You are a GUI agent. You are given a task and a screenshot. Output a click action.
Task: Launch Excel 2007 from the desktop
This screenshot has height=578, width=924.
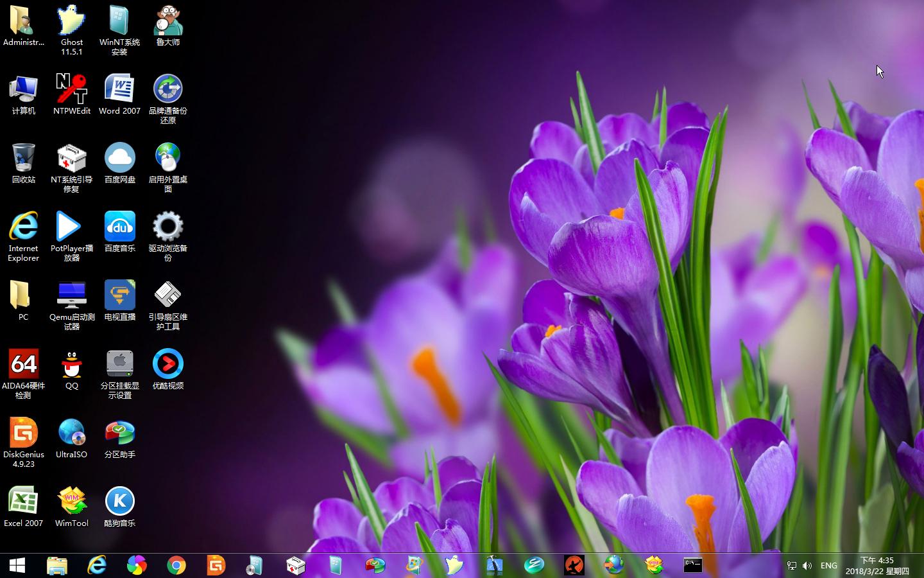(x=24, y=507)
